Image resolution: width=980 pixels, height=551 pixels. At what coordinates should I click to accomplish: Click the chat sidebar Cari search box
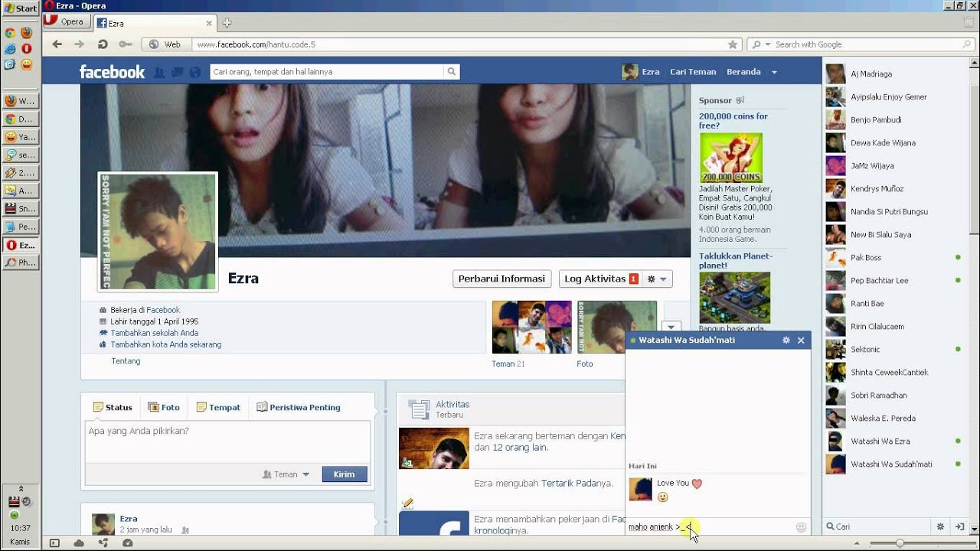coord(880,527)
